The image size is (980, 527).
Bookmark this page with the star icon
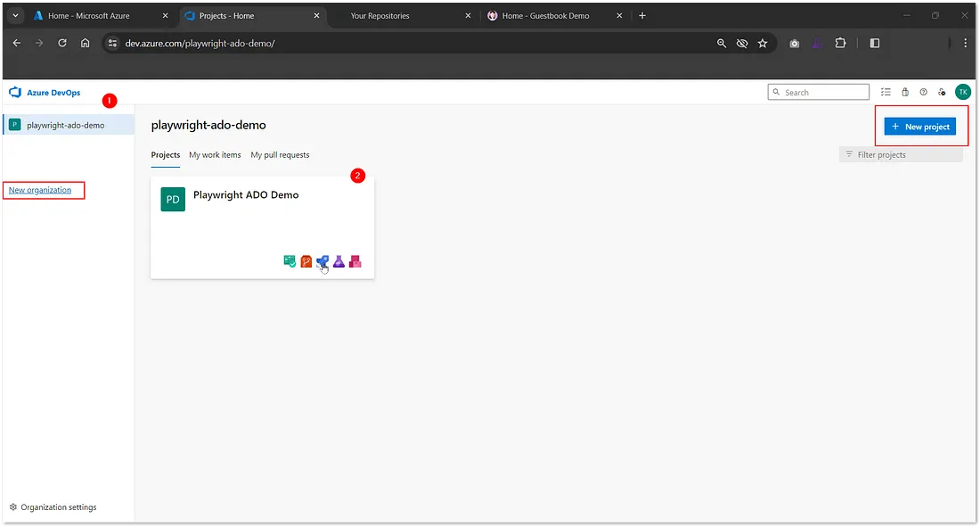(x=763, y=43)
